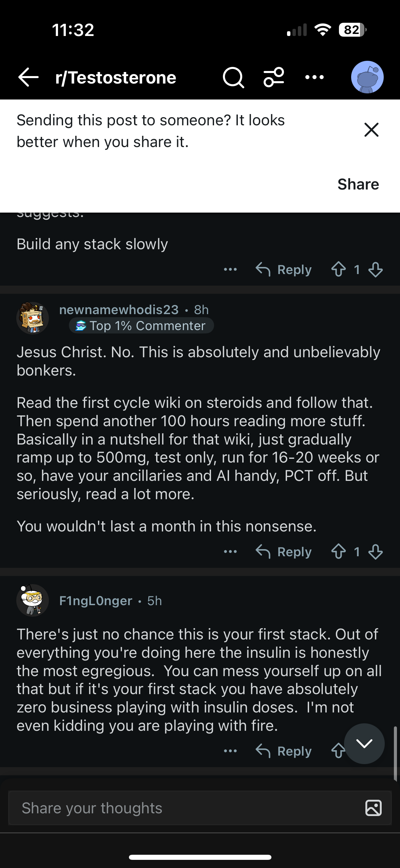Screen dimensions: 400x868
Task: Open the newnamewhodis23 username profile
Action: click(119, 310)
